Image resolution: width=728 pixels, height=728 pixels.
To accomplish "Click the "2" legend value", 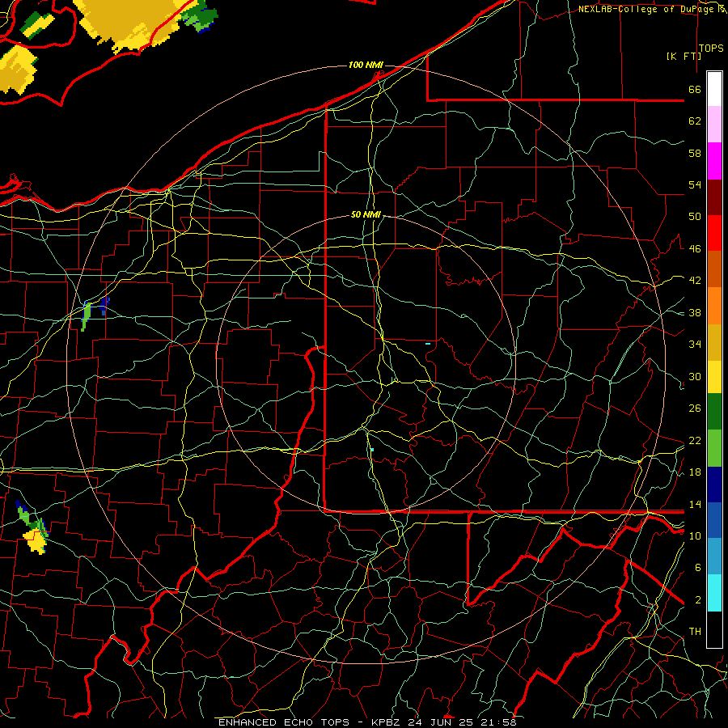I will pos(698,599).
